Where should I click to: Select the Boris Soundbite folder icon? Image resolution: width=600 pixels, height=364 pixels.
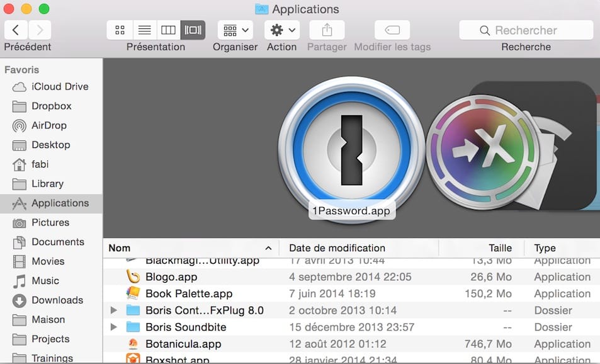tap(133, 327)
